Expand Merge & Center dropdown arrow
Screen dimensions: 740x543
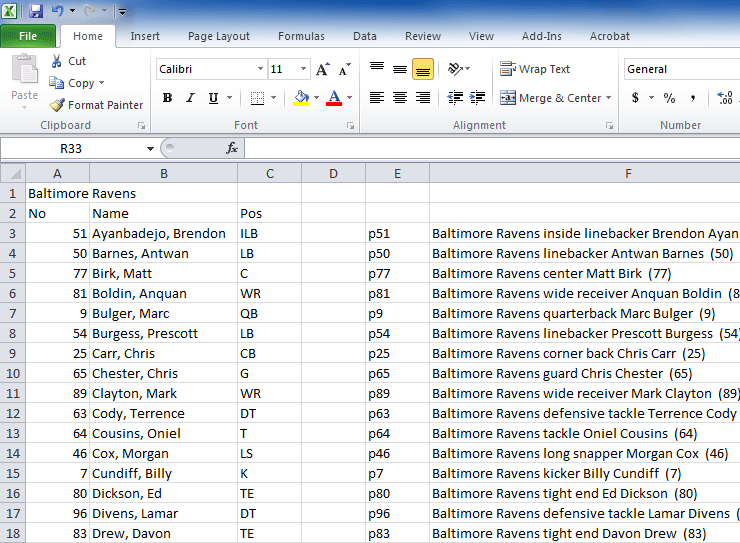point(608,98)
